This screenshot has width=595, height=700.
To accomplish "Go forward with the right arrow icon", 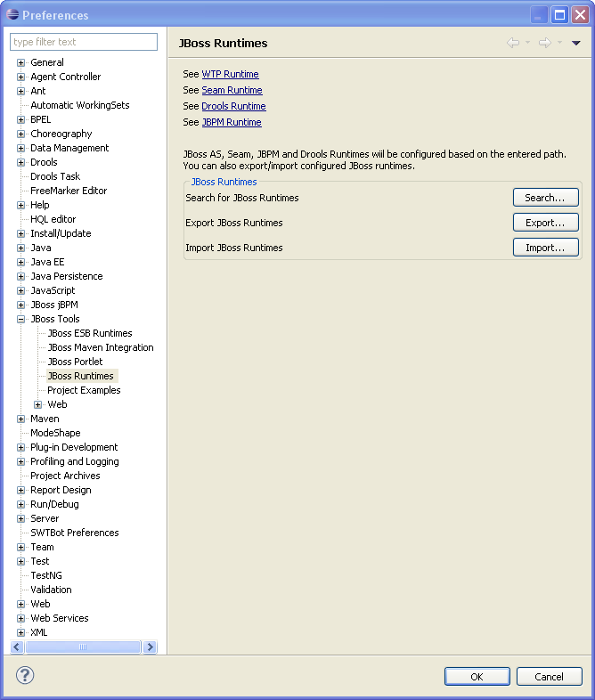I will coord(544,43).
